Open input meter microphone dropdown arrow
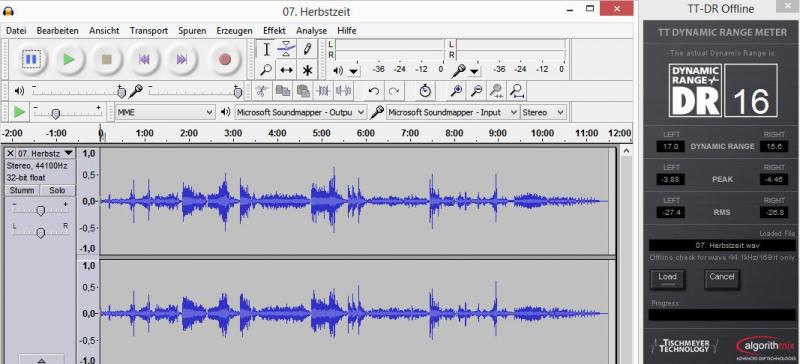This screenshot has width=800, height=364. click(x=474, y=71)
